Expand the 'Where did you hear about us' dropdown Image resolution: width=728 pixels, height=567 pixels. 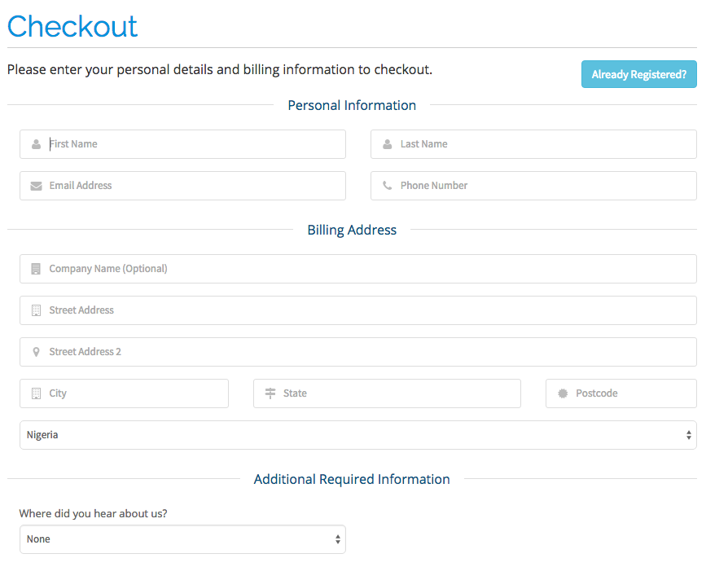pos(182,539)
